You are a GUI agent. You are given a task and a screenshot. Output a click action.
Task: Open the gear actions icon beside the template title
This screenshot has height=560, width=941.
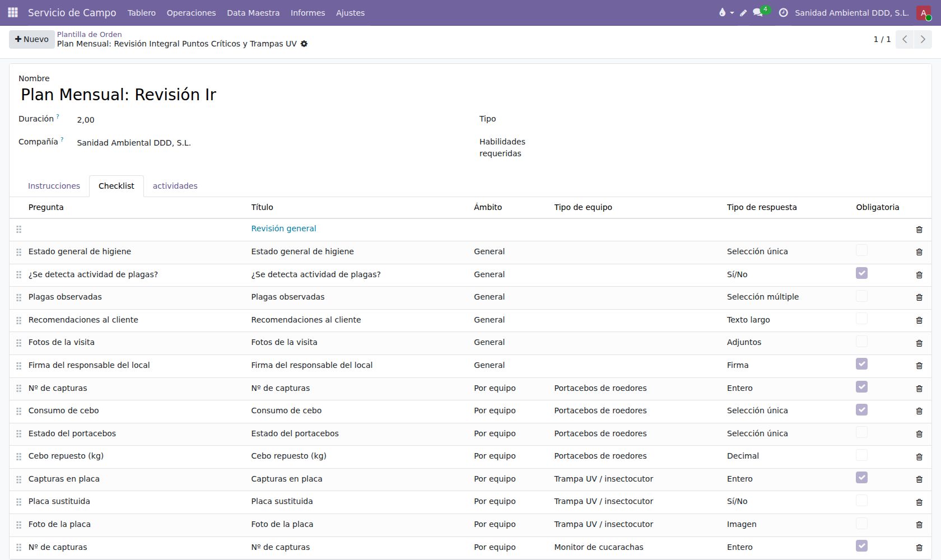304,44
